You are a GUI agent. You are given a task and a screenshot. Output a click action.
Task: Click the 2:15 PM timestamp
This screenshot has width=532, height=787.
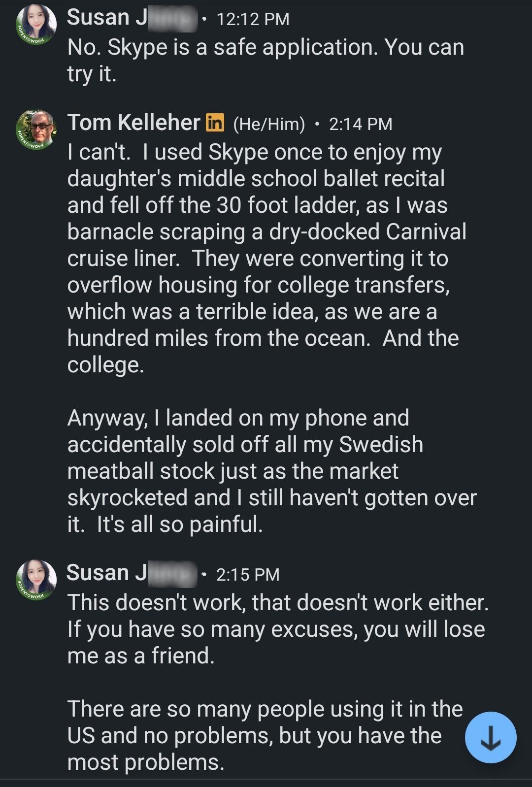[x=248, y=575]
